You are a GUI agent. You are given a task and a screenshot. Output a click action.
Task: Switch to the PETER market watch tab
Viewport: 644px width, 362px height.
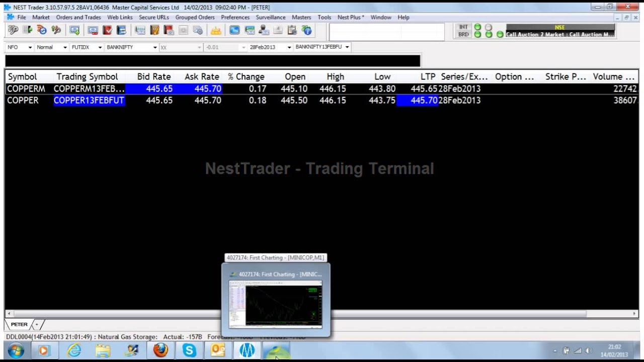(x=19, y=325)
